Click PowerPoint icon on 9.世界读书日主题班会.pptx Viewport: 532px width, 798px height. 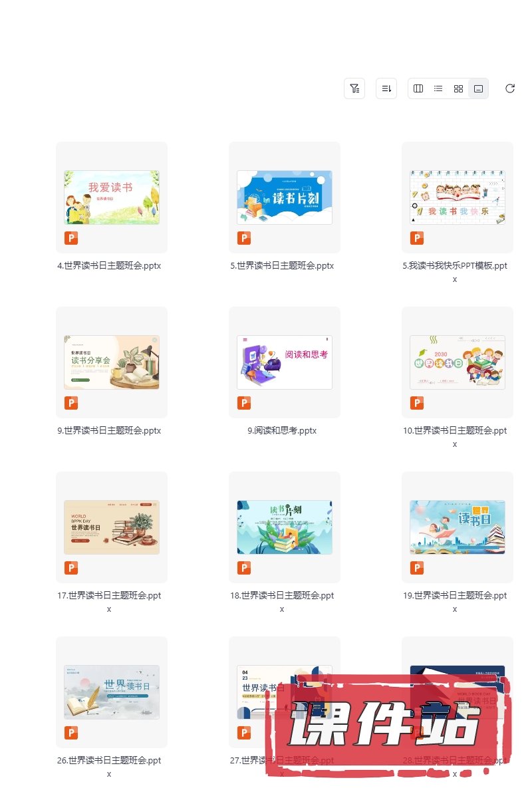pyautogui.click(x=71, y=402)
